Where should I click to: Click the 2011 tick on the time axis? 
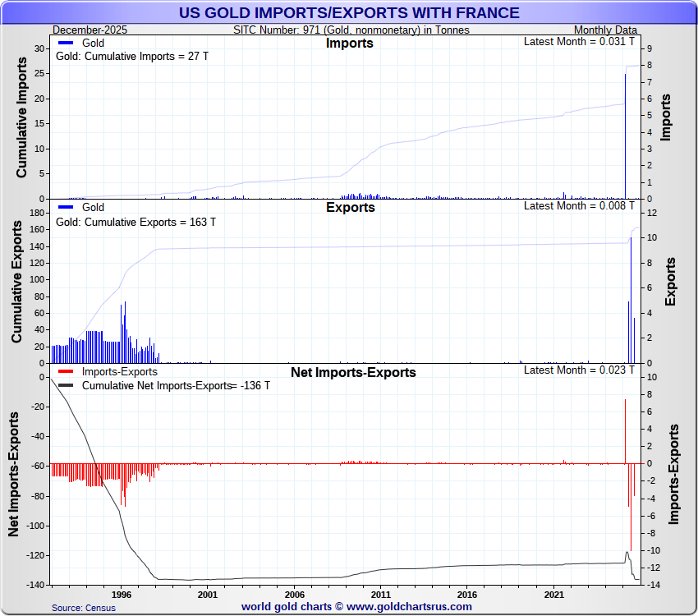pos(380,594)
